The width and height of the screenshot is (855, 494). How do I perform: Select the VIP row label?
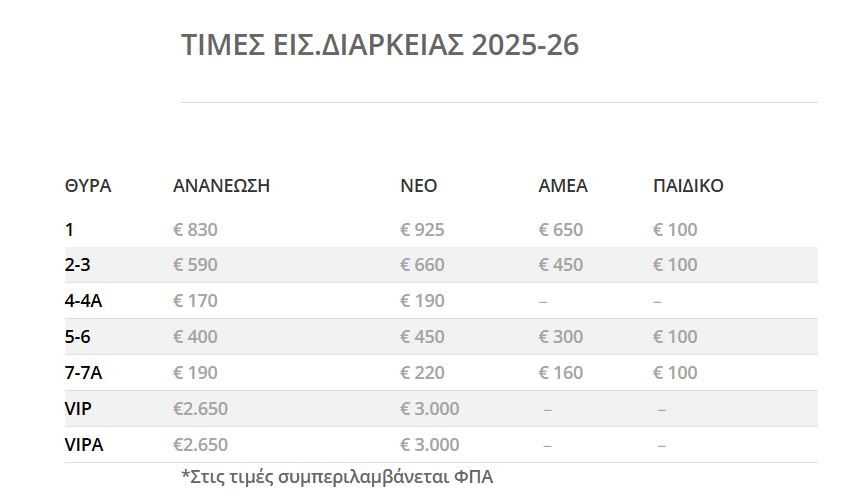pyautogui.click(x=78, y=408)
